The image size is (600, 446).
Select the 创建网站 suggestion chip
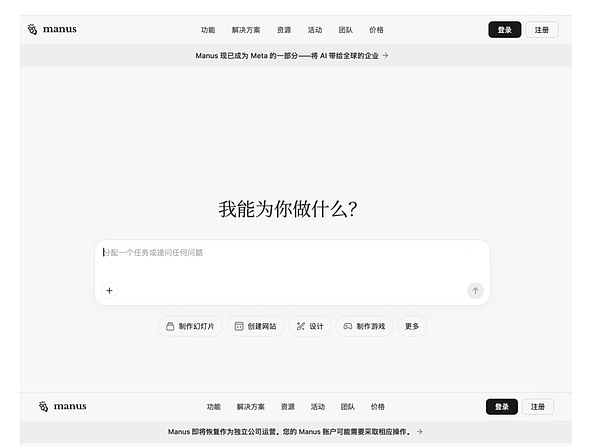255,326
